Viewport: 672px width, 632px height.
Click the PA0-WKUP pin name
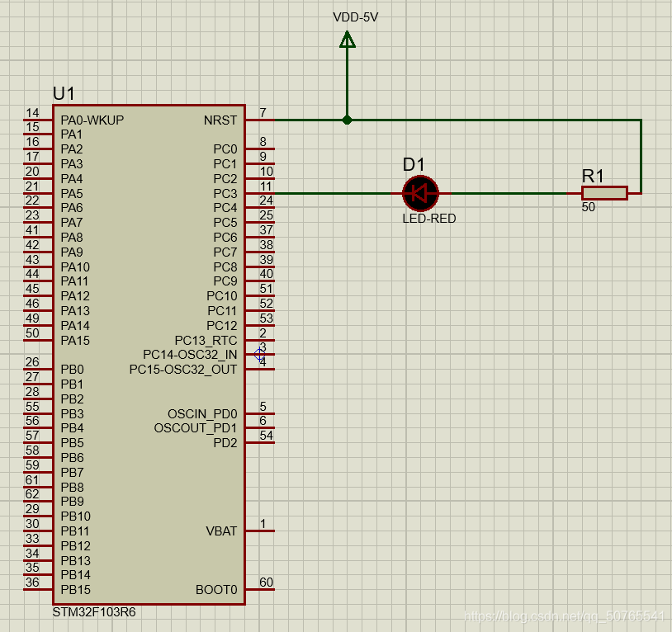(92, 120)
